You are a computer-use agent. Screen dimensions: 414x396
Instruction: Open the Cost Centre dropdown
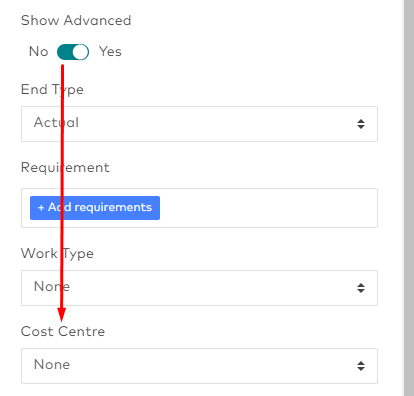[199, 366]
